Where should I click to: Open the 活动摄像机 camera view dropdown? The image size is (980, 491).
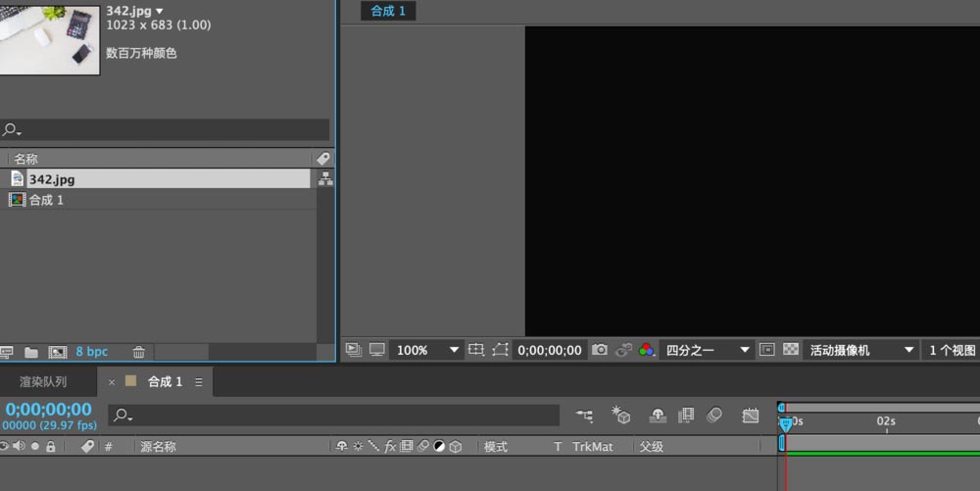[861, 350]
